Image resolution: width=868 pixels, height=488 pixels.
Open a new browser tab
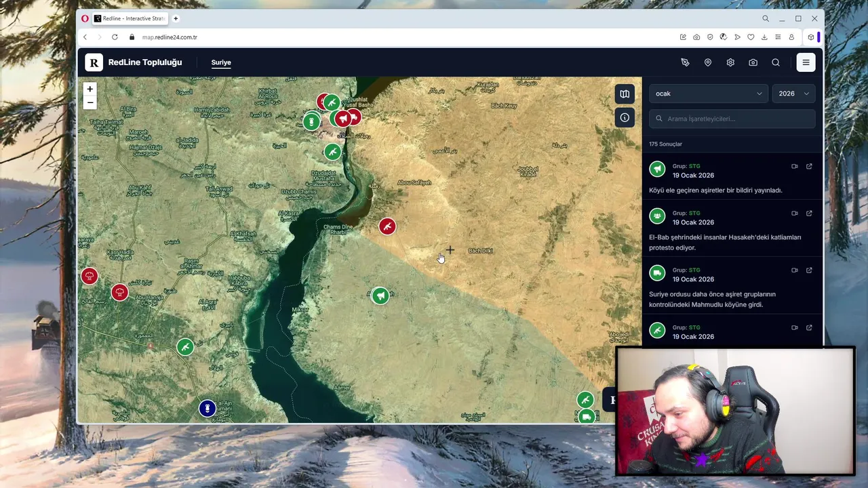176,18
